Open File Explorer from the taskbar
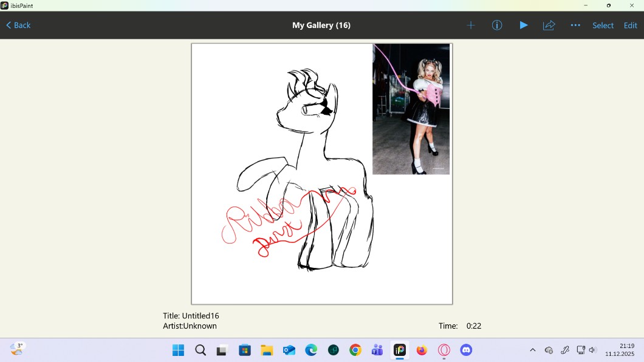This screenshot has width=644, height=362. coord(267,350)
